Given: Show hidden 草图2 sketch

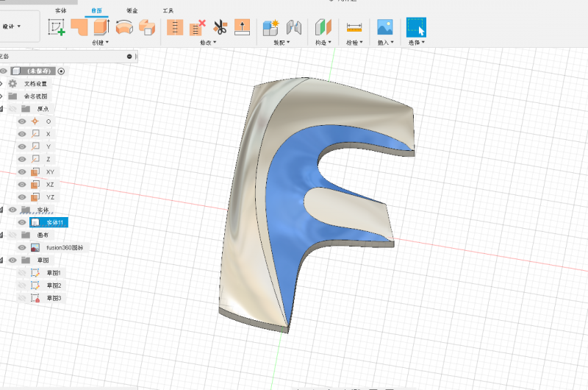Looking at the screenshot, I should pos(22,286).
